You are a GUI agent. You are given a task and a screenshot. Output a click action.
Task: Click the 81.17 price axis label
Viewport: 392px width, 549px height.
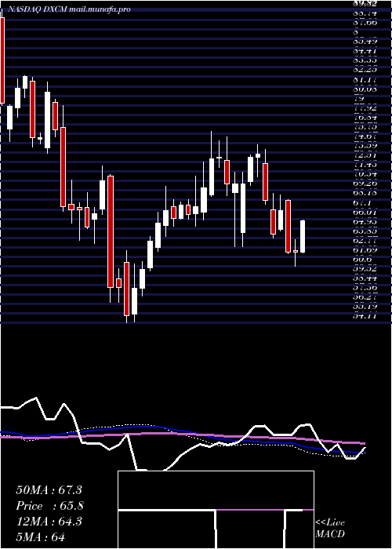tap(365, 79)
